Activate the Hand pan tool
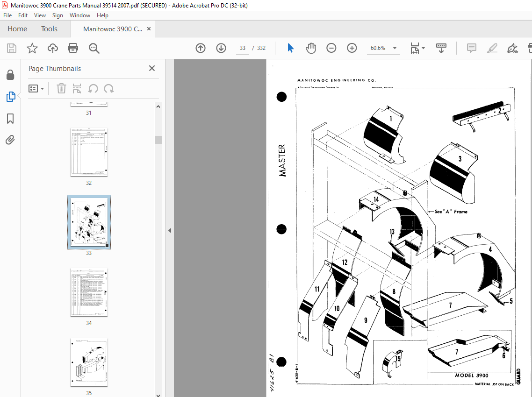Image resolution: width=532 pixels, height=397 pixels. pyautogui.click(x=311, y=48)
